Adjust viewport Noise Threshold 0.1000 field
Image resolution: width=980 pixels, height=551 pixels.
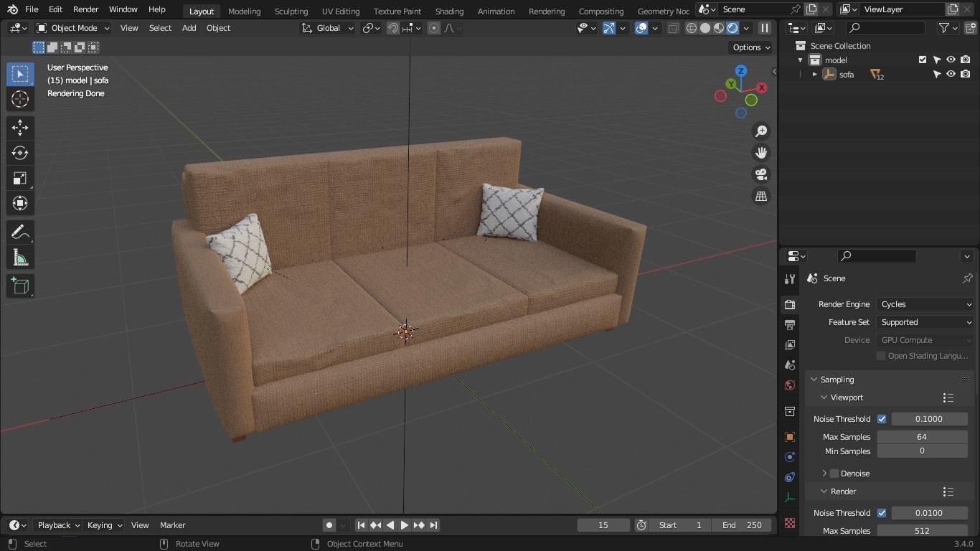pos(929,419)
